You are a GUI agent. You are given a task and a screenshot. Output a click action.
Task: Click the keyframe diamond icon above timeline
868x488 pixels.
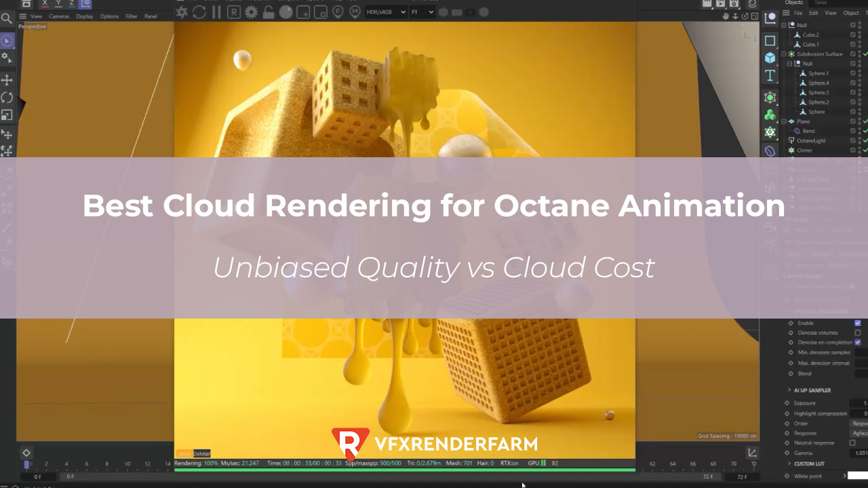26,453
